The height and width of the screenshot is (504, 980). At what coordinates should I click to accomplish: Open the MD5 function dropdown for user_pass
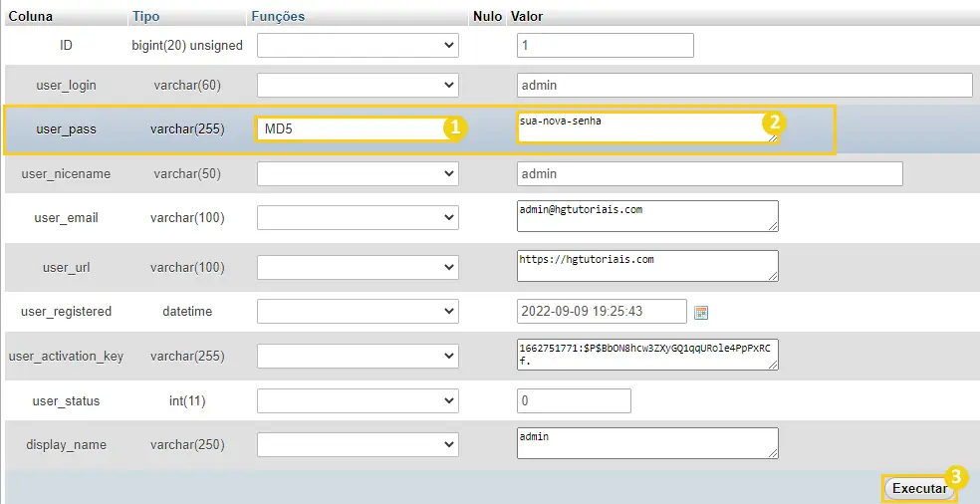tap(358, 129)
